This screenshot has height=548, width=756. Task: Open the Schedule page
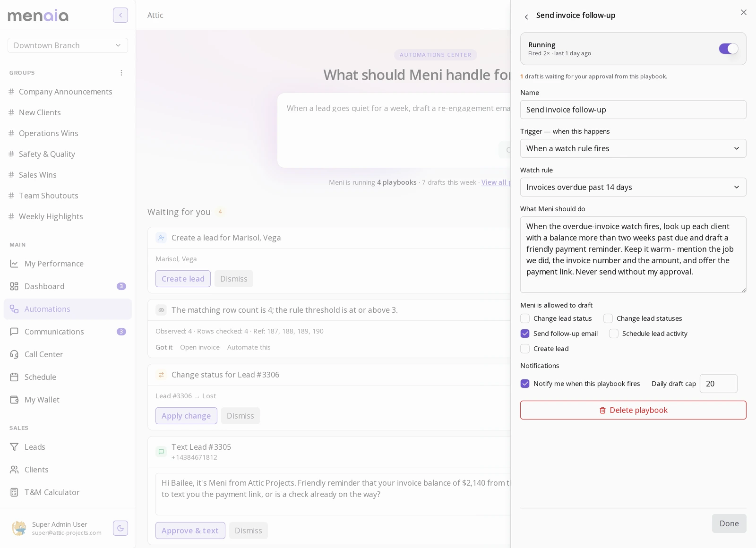[68, 377]
